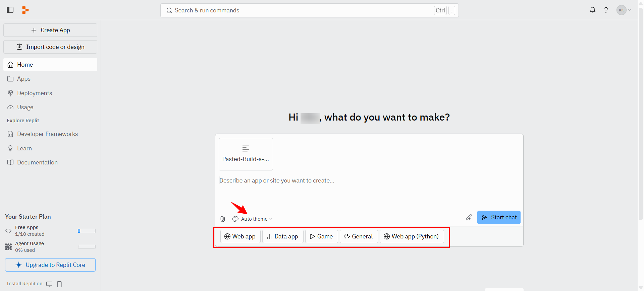The image size is (644, 291).
Task: Click the Free Apps usage progress bar
Action: (x=87, y=231)
